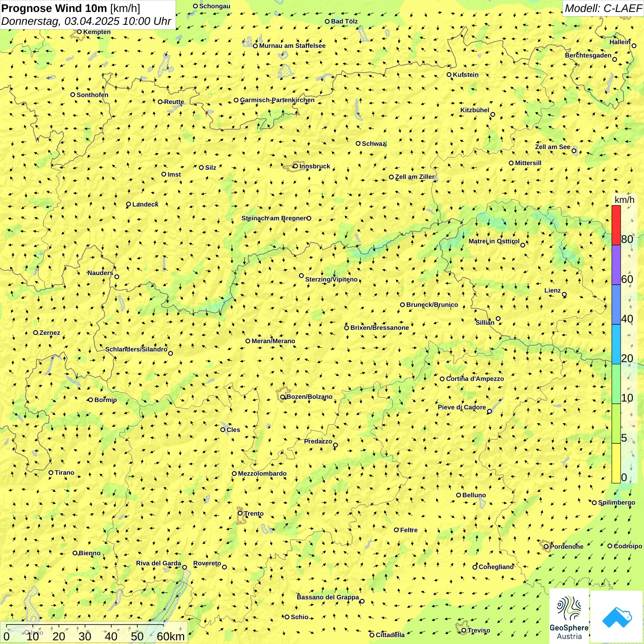Click the Kempten city marker
The width and height of the screenshot is (644, 644).
click(x=79, y=32)
